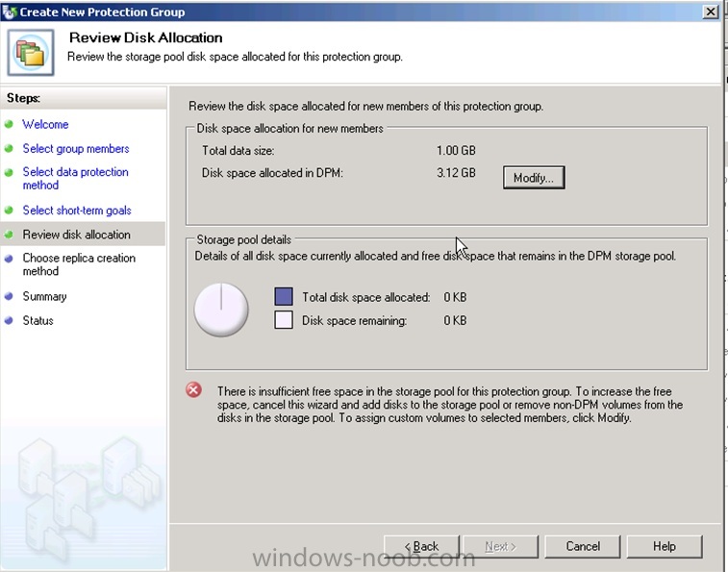Click the Disk space allocation for new members title

[289, 128]
